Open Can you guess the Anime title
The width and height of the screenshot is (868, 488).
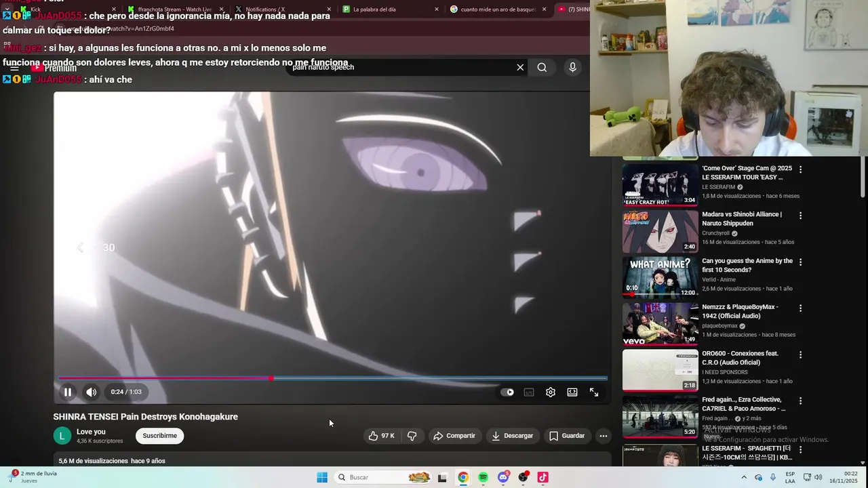(747, 265)
